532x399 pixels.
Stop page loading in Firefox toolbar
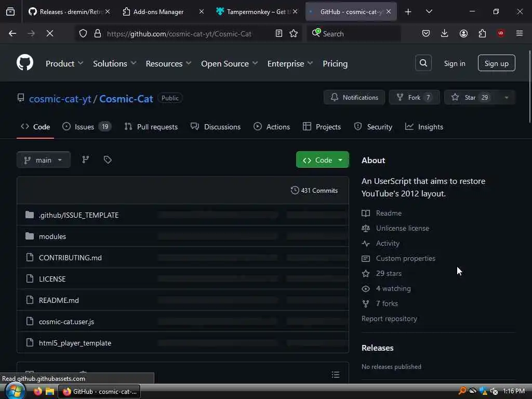pyautogui.click(x=49, y=33)
